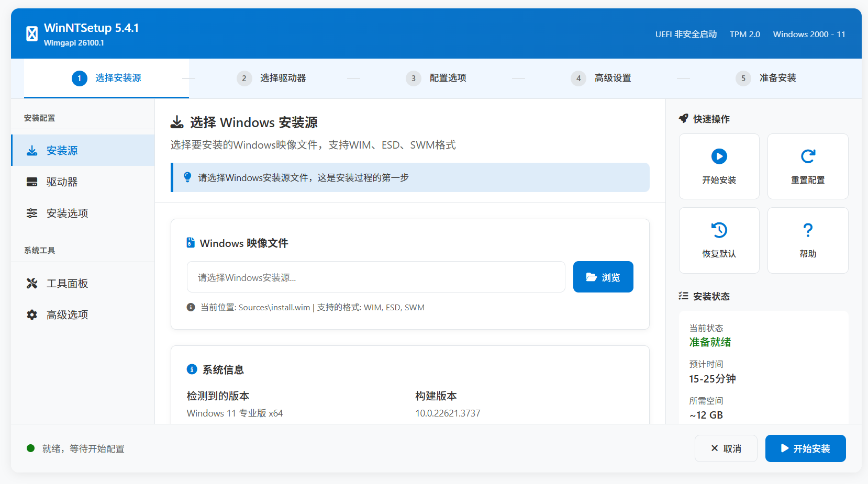Click the 取消 cancel button

point(726,448)
